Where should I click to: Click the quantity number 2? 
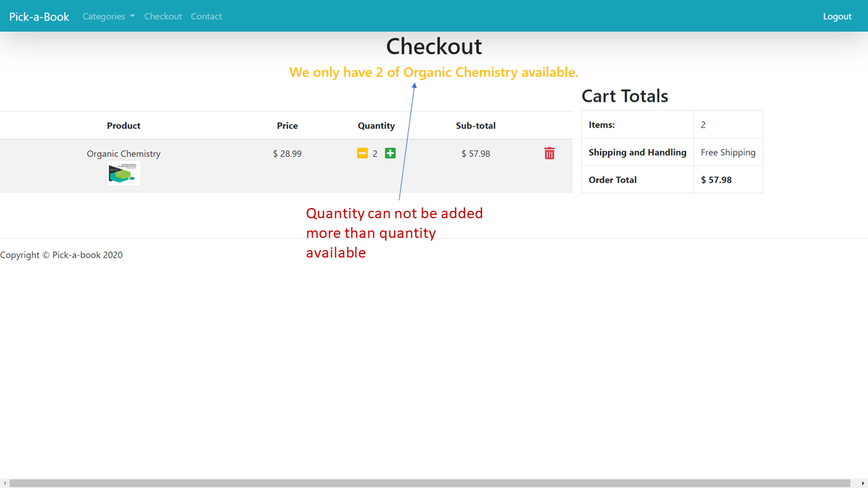(375, 154)
